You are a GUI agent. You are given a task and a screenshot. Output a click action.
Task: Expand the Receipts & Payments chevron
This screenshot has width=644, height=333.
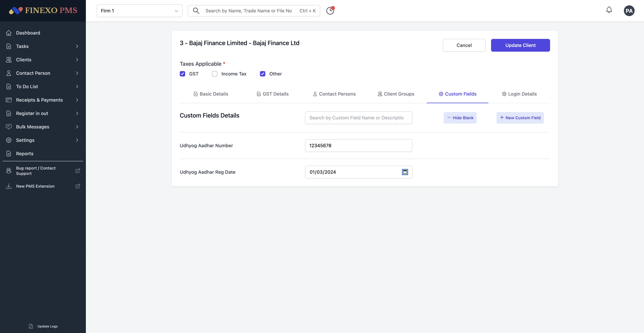point(77,100)
